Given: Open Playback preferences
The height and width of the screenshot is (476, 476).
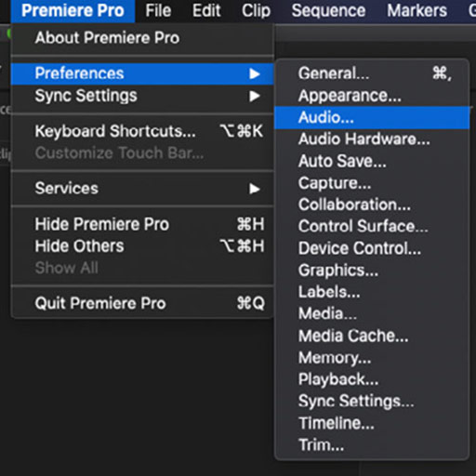Looking at the screenshot, I should click(x=372, y=379).
